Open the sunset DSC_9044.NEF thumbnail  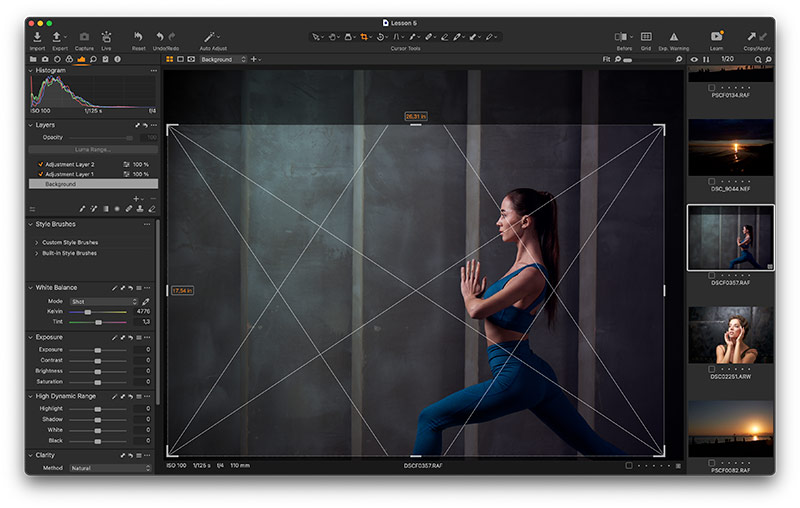click(730, 147)
